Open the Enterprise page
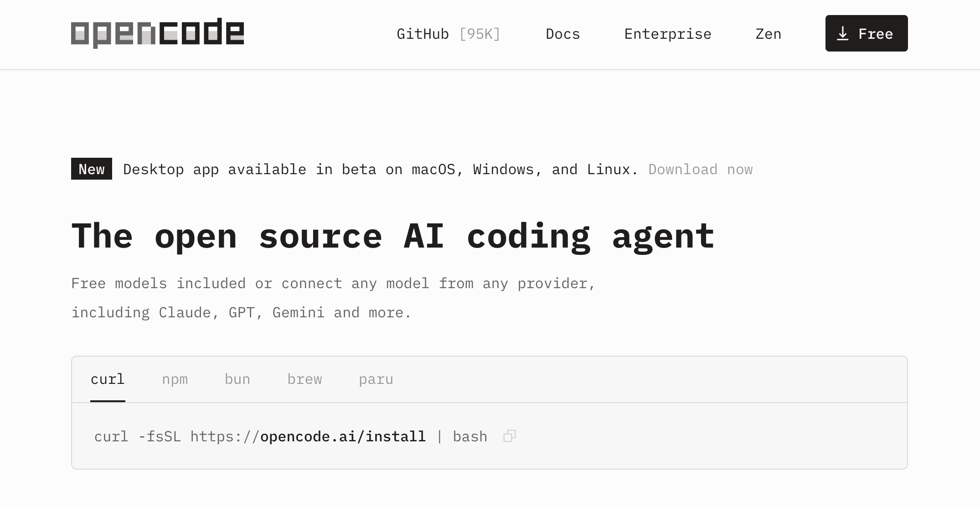The width and height of the screenshot is (980, 507). tap(667, 34)
